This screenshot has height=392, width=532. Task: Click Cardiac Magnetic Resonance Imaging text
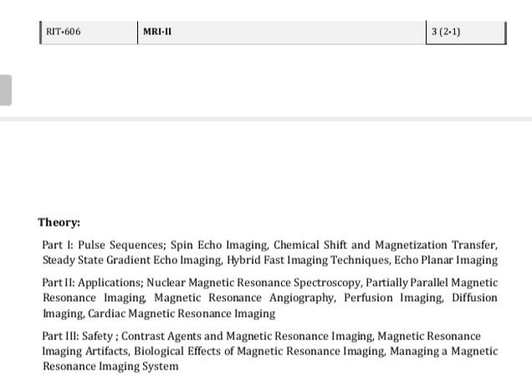click(x=182, y=313)
